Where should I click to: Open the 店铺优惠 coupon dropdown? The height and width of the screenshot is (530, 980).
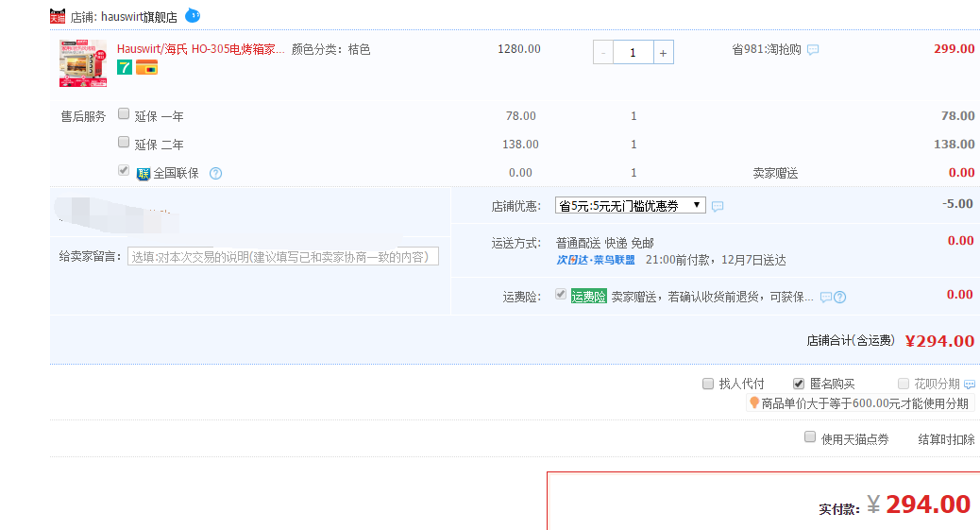click(630, 205)
